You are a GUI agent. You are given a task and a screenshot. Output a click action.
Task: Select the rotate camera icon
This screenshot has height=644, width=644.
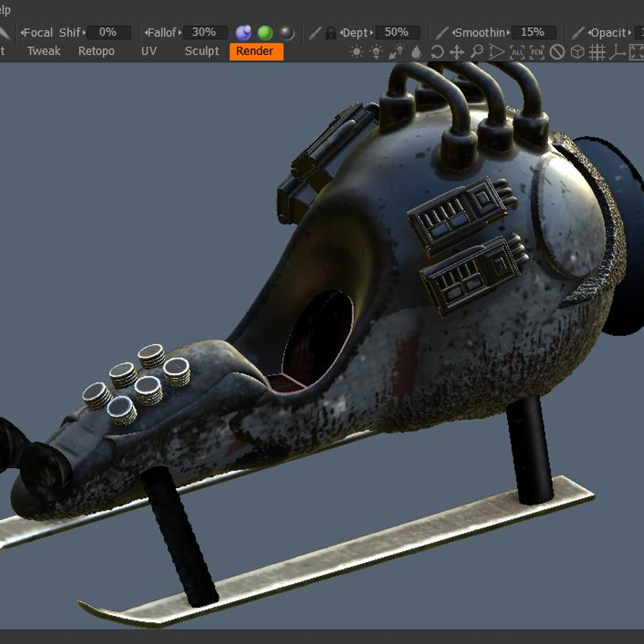pos(437,52)
